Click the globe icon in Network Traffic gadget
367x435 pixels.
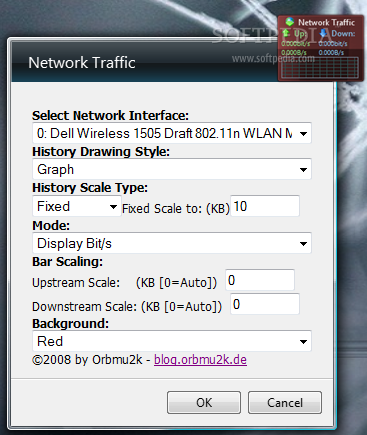(x=290, y=22)
